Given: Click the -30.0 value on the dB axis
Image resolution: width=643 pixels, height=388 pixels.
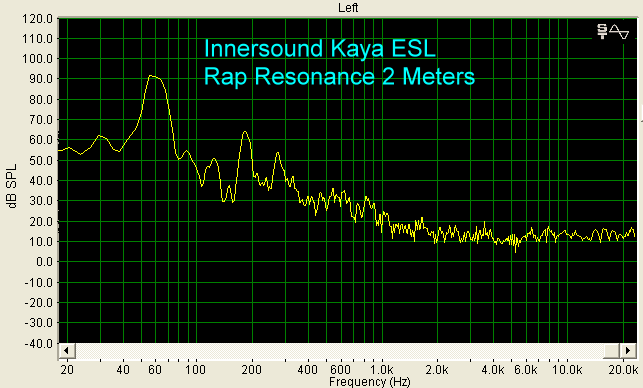Looking at the screenshot, I should [39, 323].
